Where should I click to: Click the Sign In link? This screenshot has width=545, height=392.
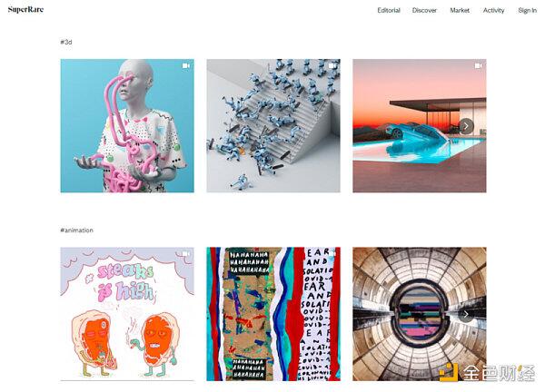coord(527,10)
